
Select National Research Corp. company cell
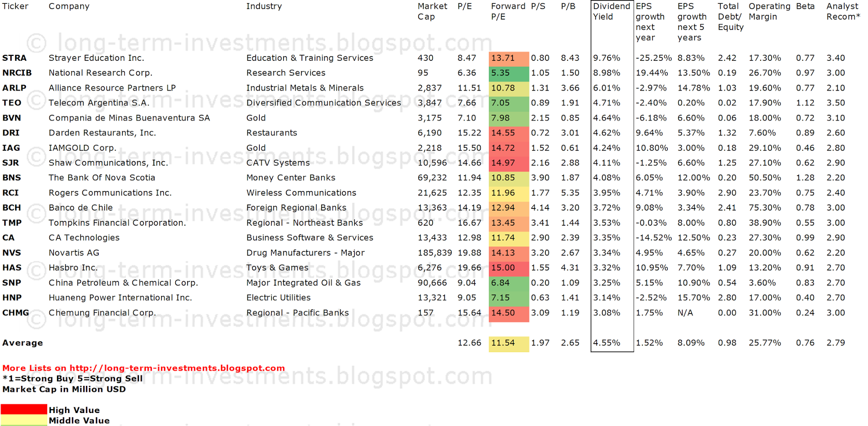click(100, 73)
